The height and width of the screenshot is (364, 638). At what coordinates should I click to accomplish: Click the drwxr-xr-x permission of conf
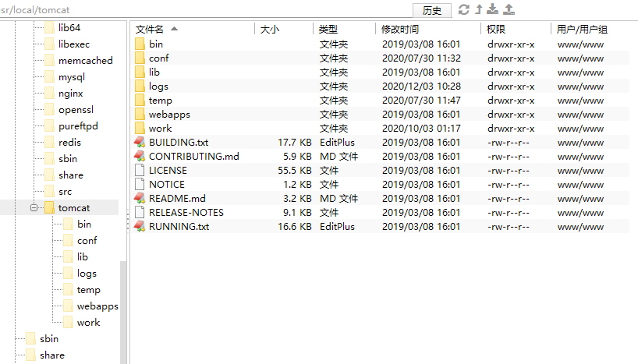pyautogui.click(x=511, y=58)
